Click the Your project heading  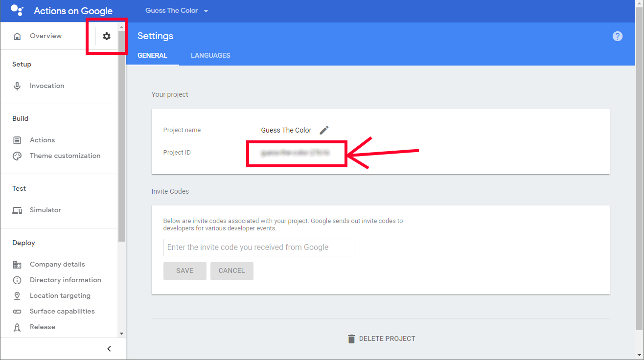coord(170,94)
